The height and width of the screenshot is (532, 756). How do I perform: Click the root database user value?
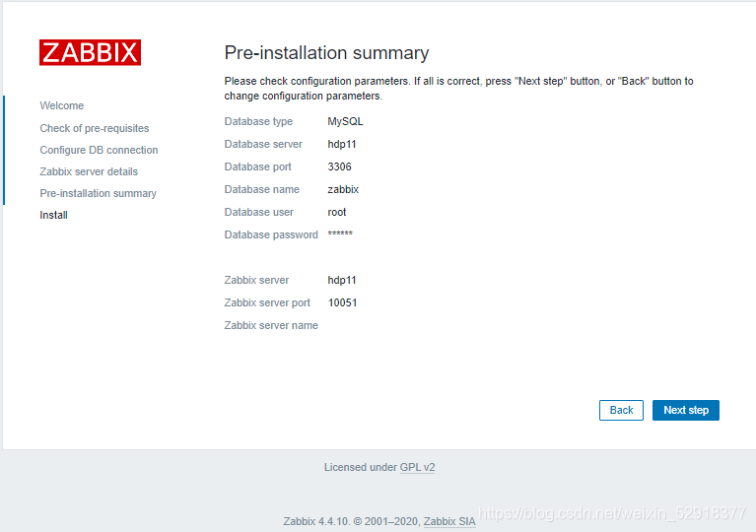[x=337, y=212]
